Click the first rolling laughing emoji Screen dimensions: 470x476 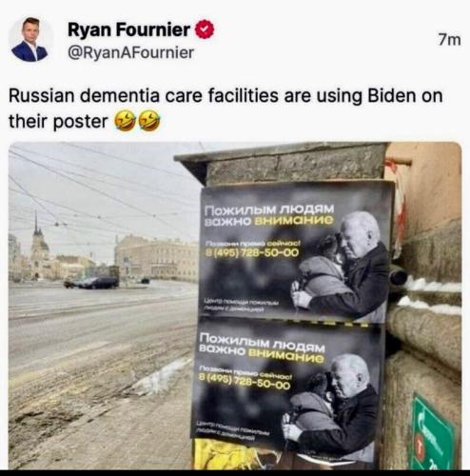[x=125, y=121]
